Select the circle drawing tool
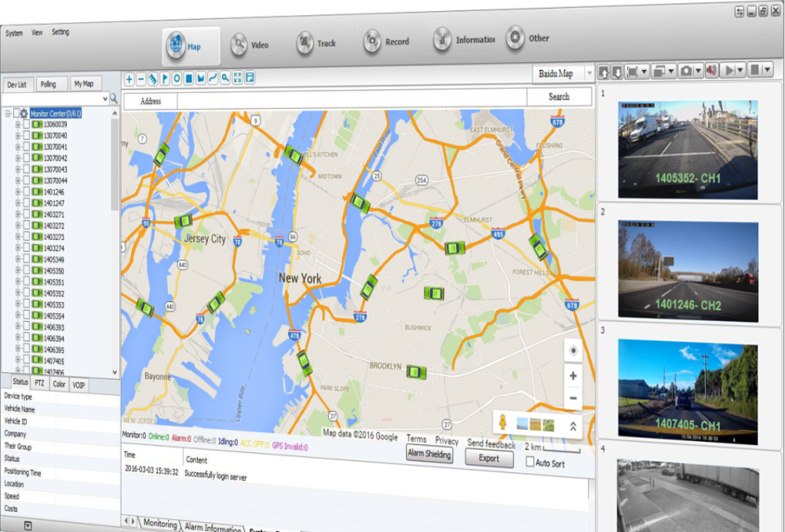 pos(177,78)
